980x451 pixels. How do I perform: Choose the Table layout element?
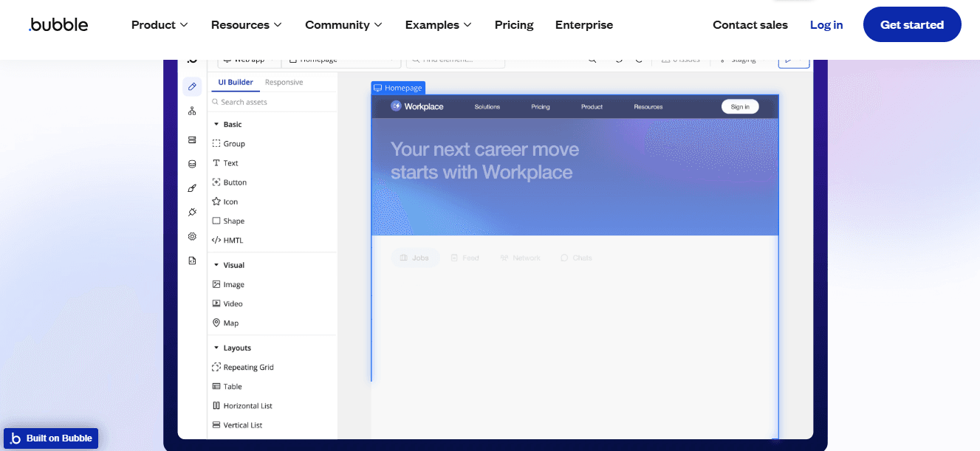(x=227, y=386)
